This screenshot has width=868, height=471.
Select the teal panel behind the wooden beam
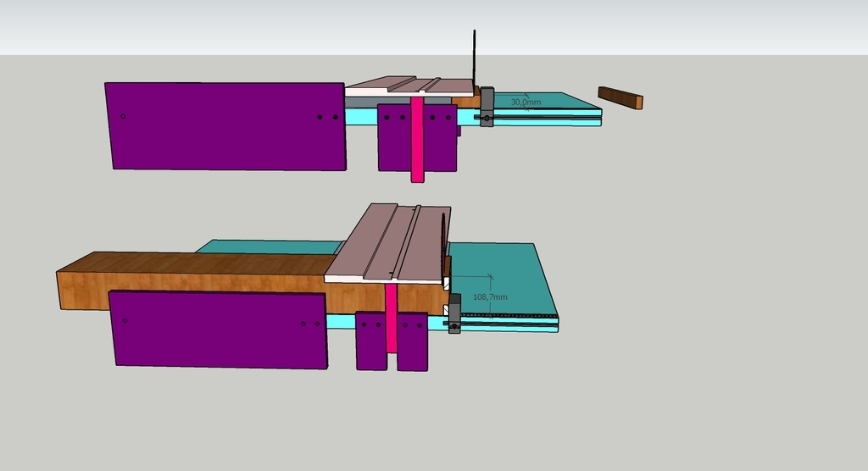[x=271, y=247]
